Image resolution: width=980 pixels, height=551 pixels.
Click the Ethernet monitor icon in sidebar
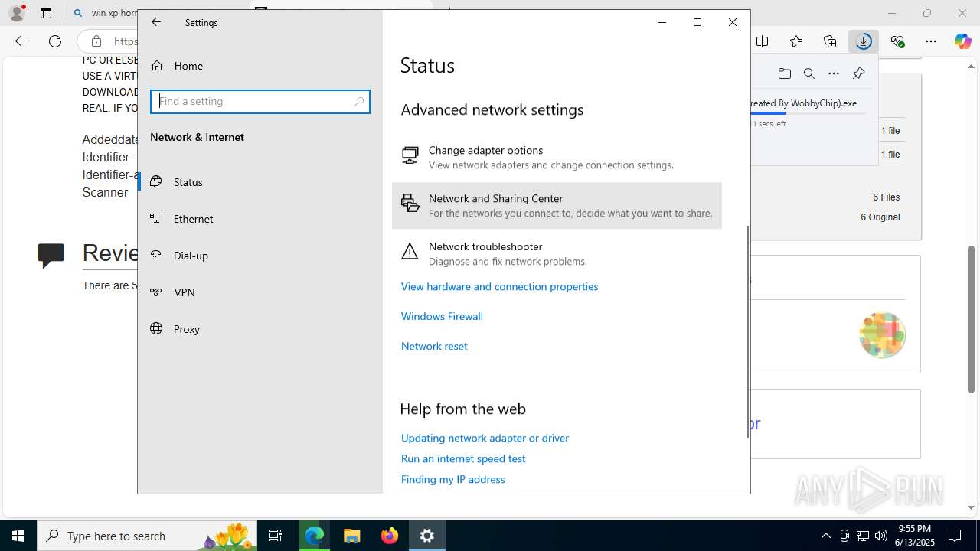pos(156,219)
